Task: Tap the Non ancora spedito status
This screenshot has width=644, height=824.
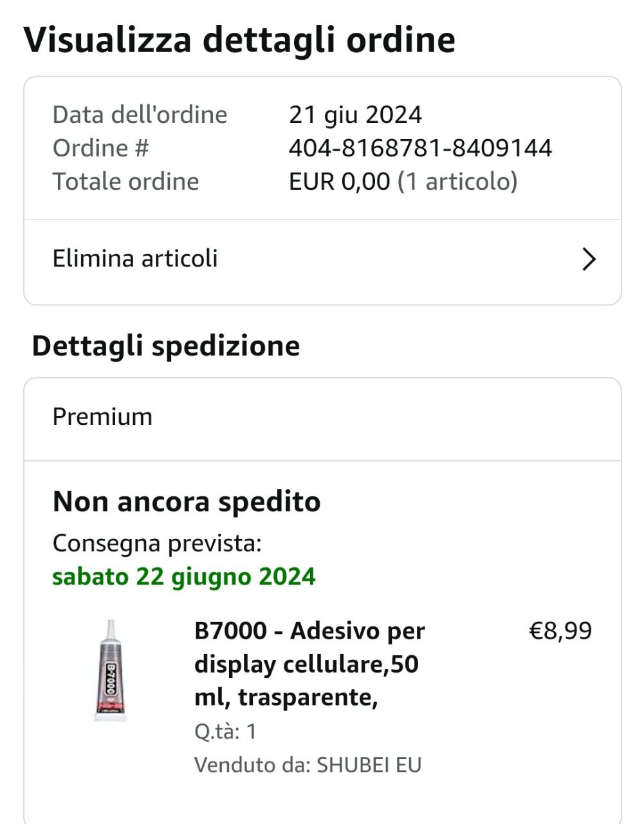Action: [x=187, y=501]
